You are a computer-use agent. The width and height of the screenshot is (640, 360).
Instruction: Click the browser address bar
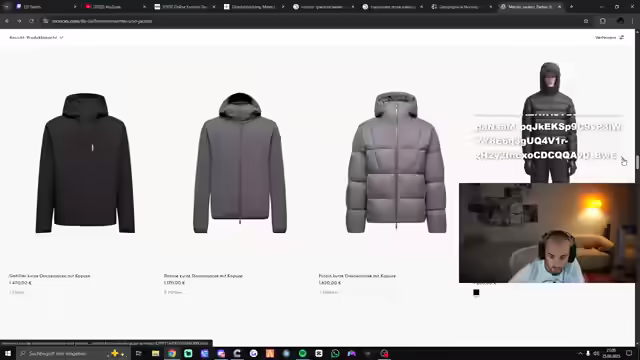point(310,21)
